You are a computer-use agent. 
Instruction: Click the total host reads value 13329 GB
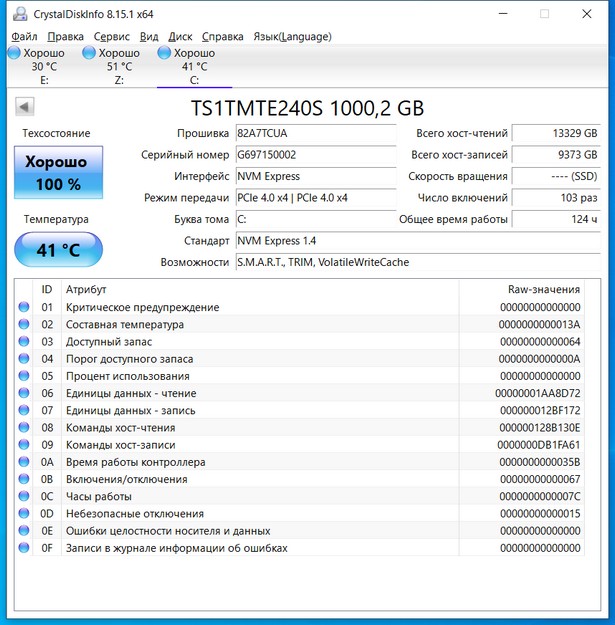[556, 133]
